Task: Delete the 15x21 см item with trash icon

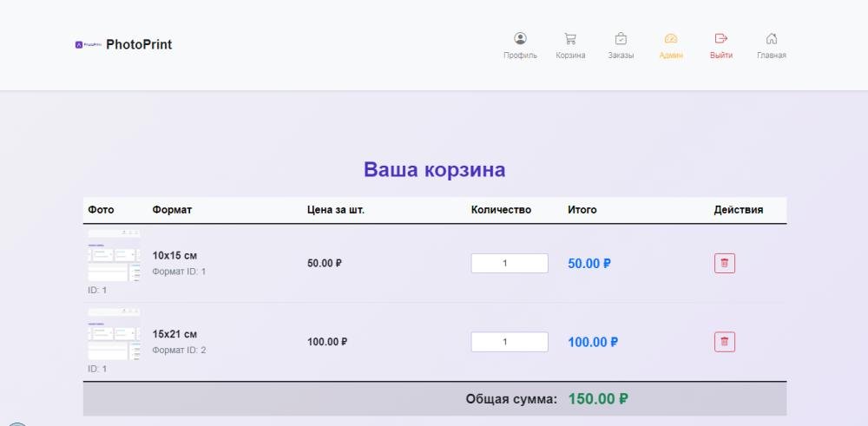Action: pos(725,342)
